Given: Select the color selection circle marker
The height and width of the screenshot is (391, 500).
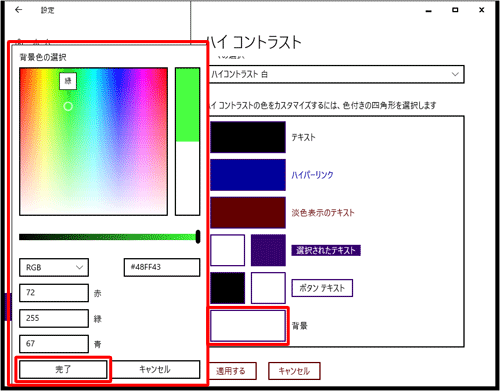Looking at the screenshot, I should (68, 106).
